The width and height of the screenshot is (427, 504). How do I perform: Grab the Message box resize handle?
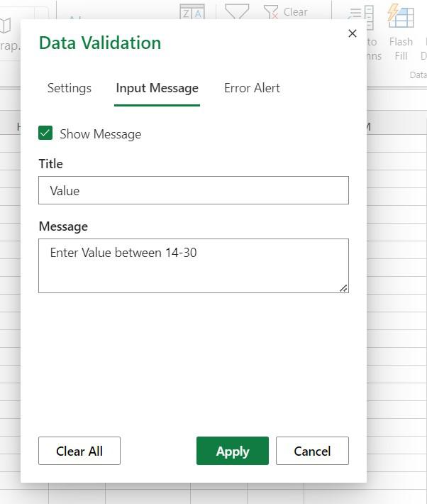(343, 288)
